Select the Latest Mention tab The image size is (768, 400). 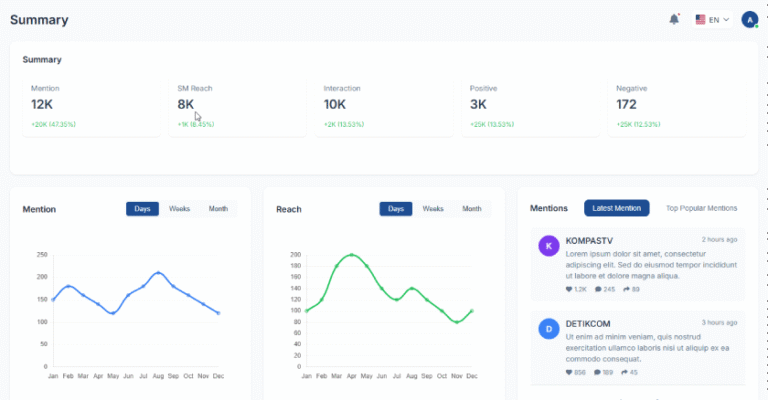click(x=616, y=208)
